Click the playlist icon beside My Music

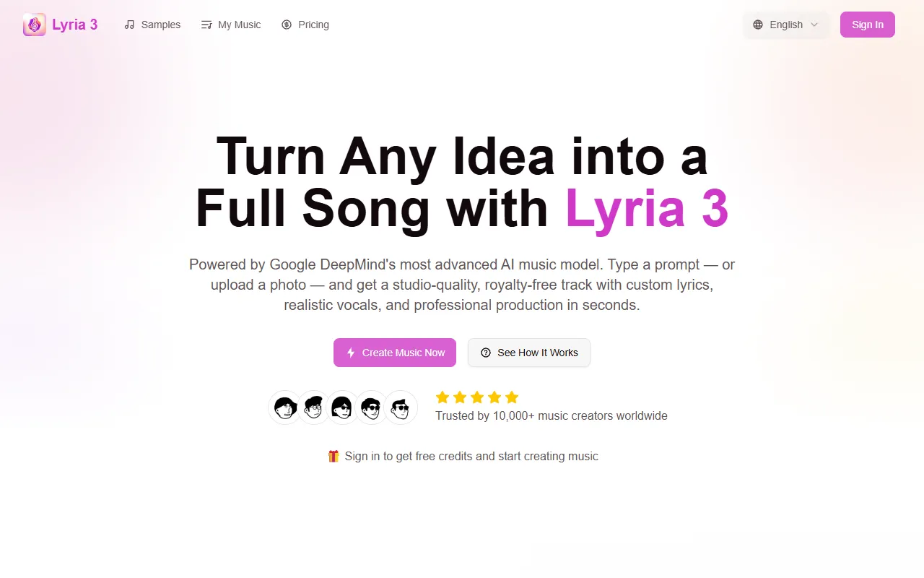[206, 25]
